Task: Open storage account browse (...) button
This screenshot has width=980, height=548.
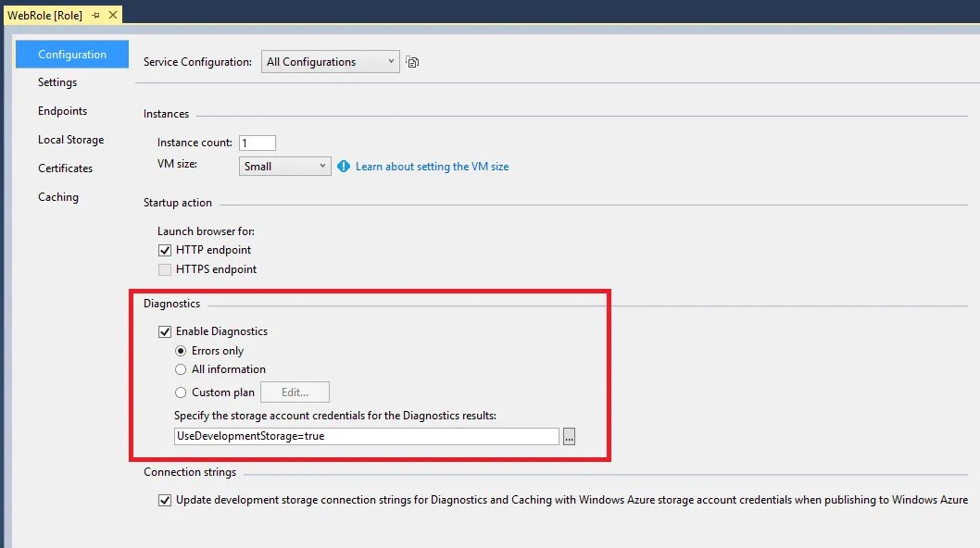Action: [x=569, y=436]
